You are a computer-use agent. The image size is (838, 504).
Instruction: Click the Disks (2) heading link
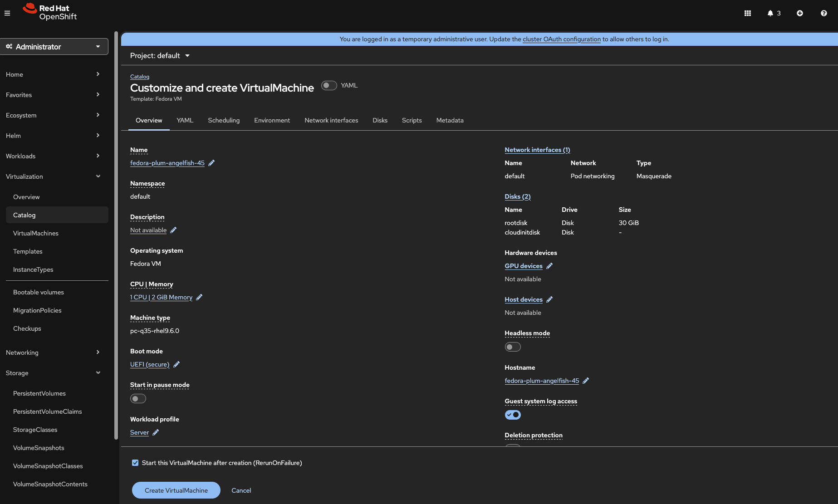518,196
